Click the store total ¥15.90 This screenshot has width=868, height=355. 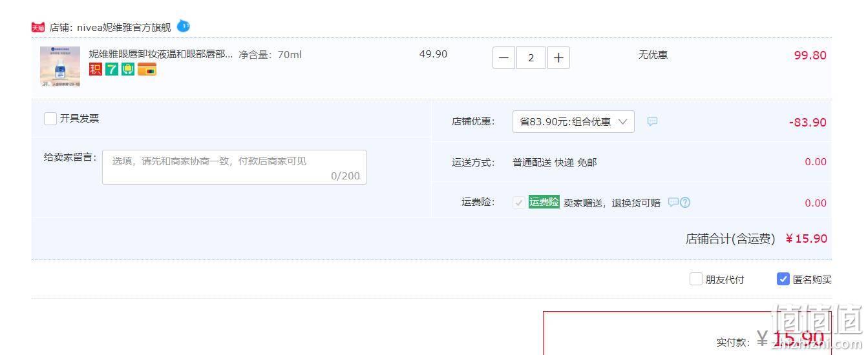pos(807,239)
